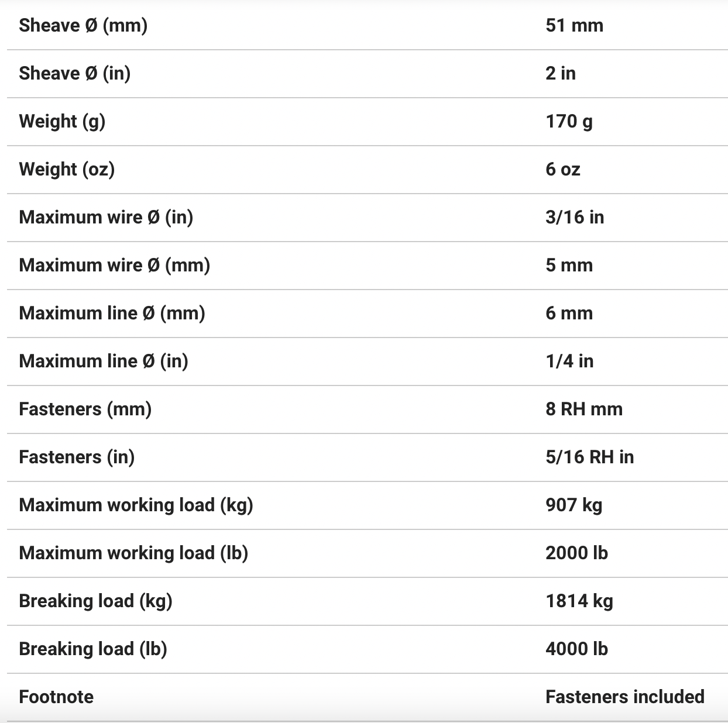Image resolution: width=728 pixels, height=723 pixels.
Task: Select the "4000 lb" breaking load value
Action: [576, 649]
